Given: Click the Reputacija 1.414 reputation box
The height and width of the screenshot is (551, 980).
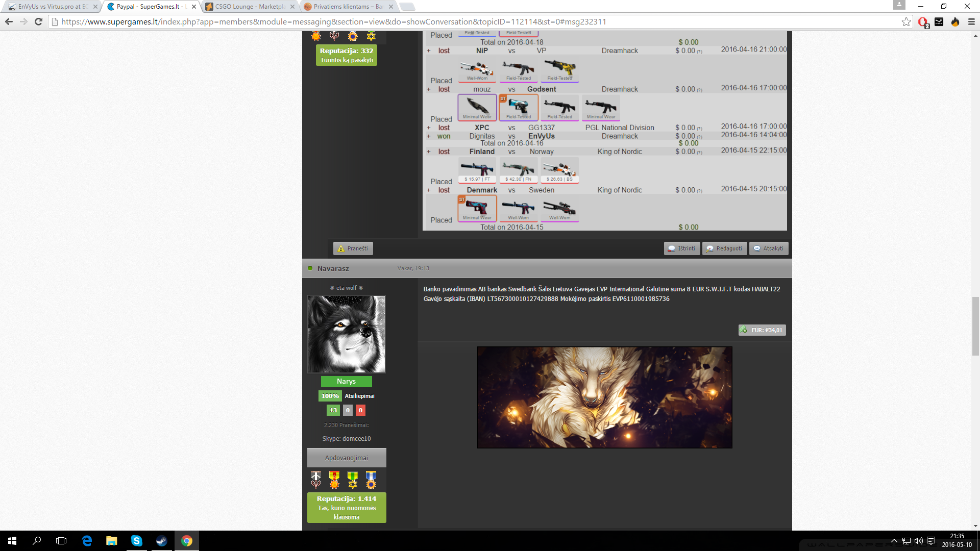Looking at the screenshot, I should coord(347,508).
